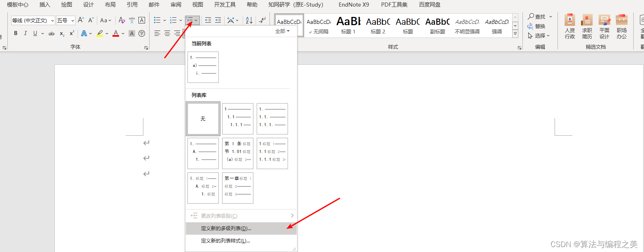Switch to the 布局 tab

click(x=110, y=5)
